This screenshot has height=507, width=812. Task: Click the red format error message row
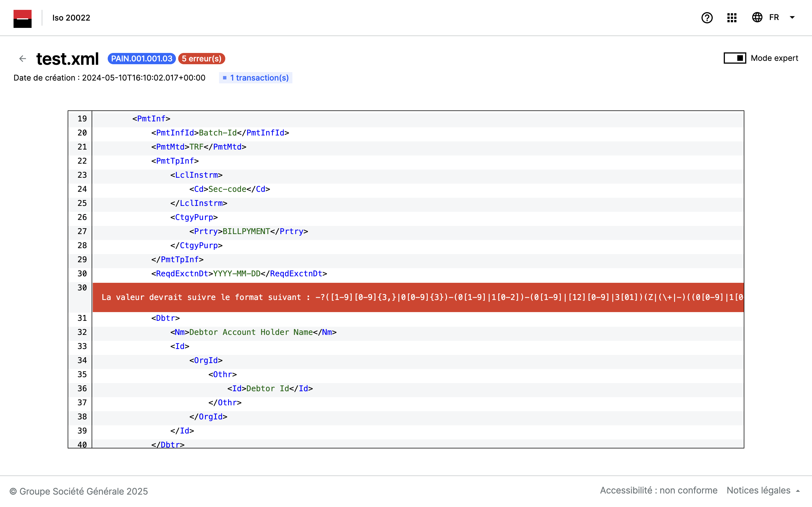pyautogui.click(x=418, y=297)
